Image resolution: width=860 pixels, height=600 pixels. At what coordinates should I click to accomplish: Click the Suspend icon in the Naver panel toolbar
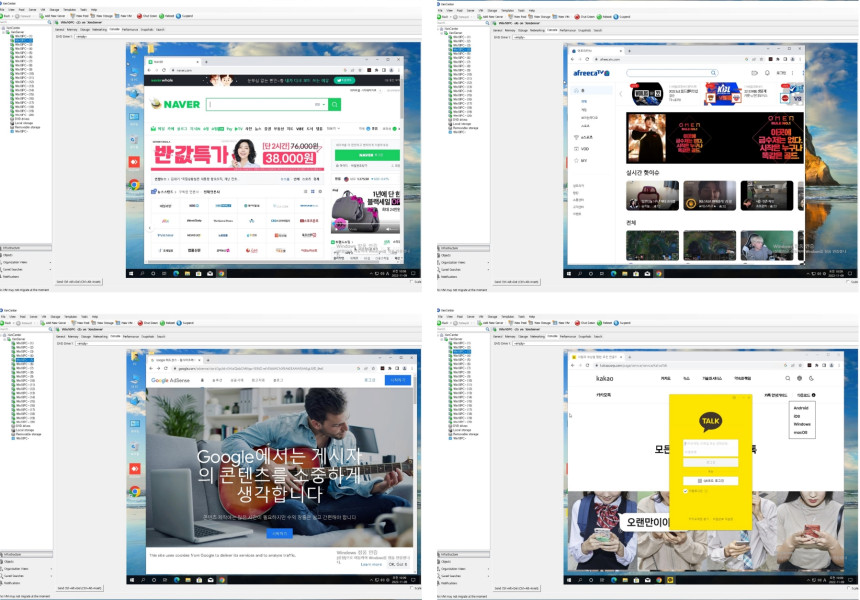click(x=178, y=16)
